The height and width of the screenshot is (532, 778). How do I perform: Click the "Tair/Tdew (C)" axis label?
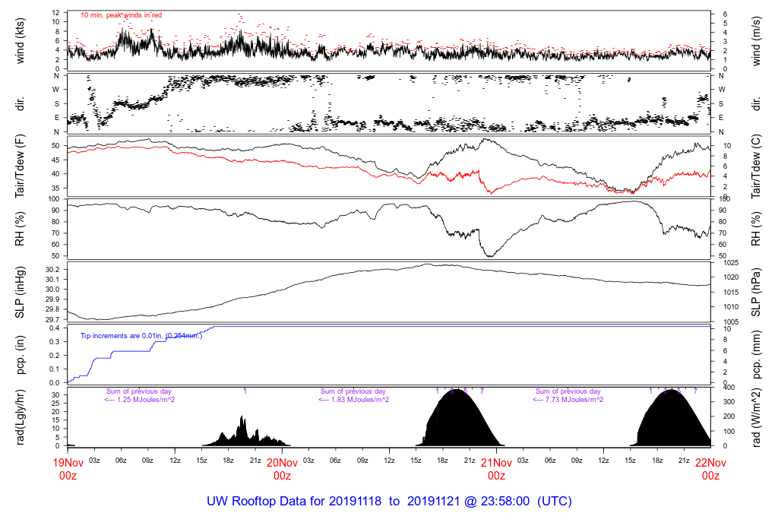[756, 166]
